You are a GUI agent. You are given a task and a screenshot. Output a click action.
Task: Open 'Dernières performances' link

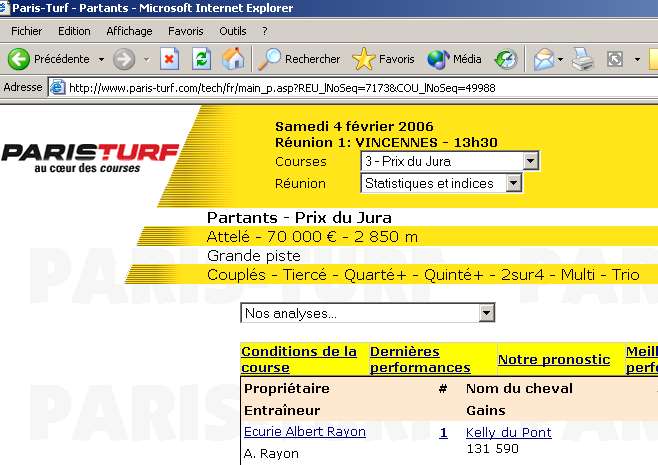(420, 359)
